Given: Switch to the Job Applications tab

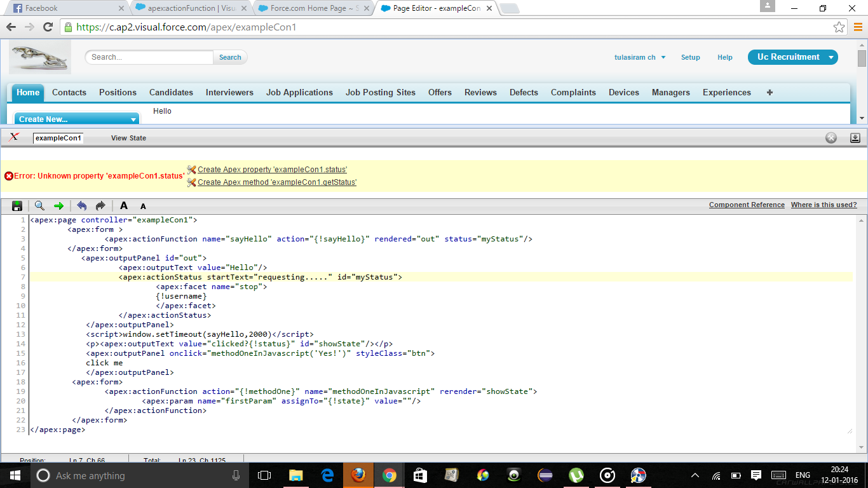Looking at the screenshot, I should pyautogui.click(x=299, y=92).
